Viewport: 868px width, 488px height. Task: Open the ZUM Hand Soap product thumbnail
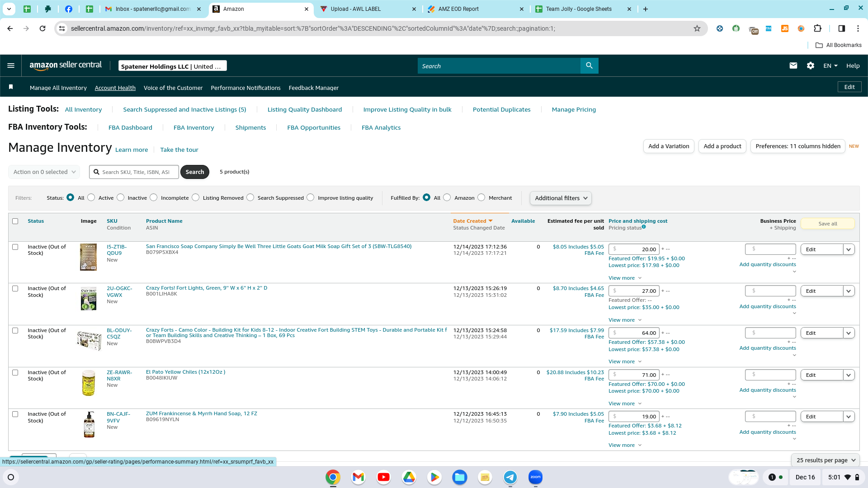click(x=89, y=424)
